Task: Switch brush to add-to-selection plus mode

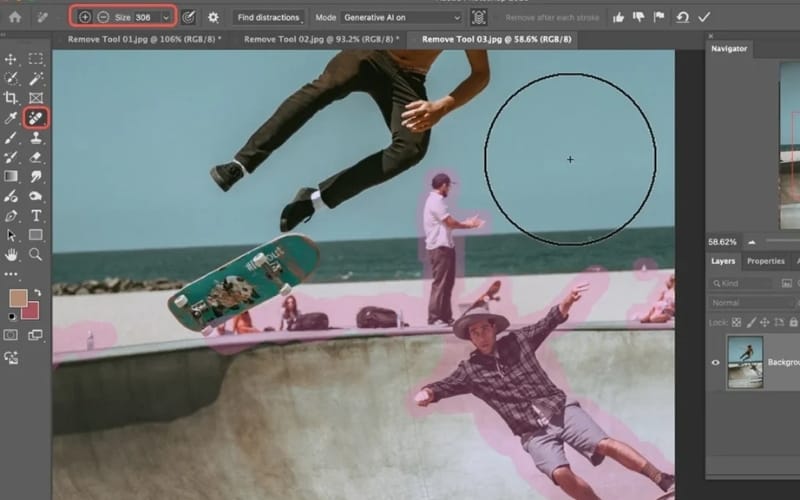Action: pos(85,17)
